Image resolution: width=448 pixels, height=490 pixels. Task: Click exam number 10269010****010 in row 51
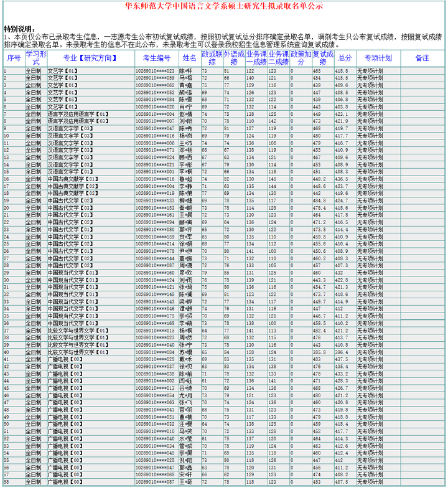point(155,431)
